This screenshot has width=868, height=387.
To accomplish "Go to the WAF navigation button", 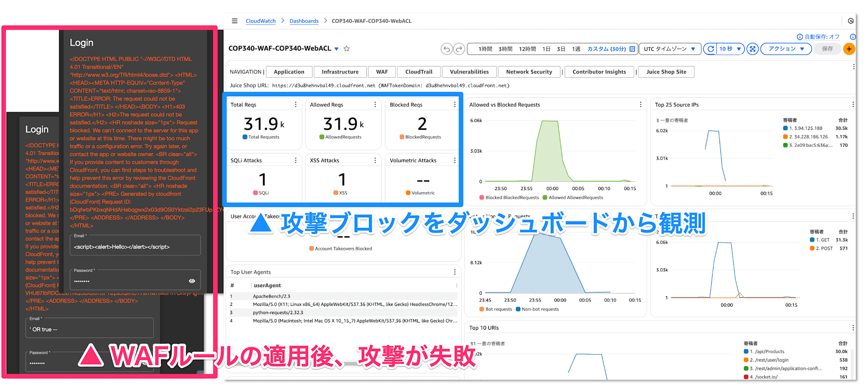I will click(382, 72).
